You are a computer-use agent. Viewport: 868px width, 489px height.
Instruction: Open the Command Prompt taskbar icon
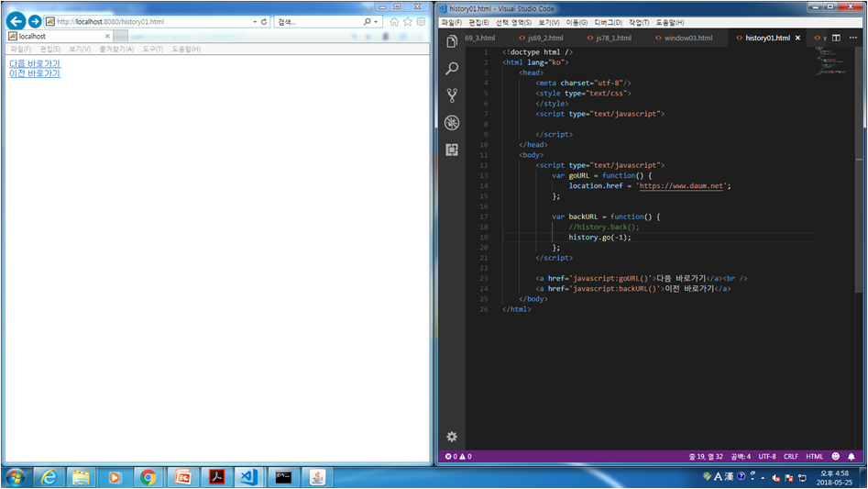click(283, 477)
